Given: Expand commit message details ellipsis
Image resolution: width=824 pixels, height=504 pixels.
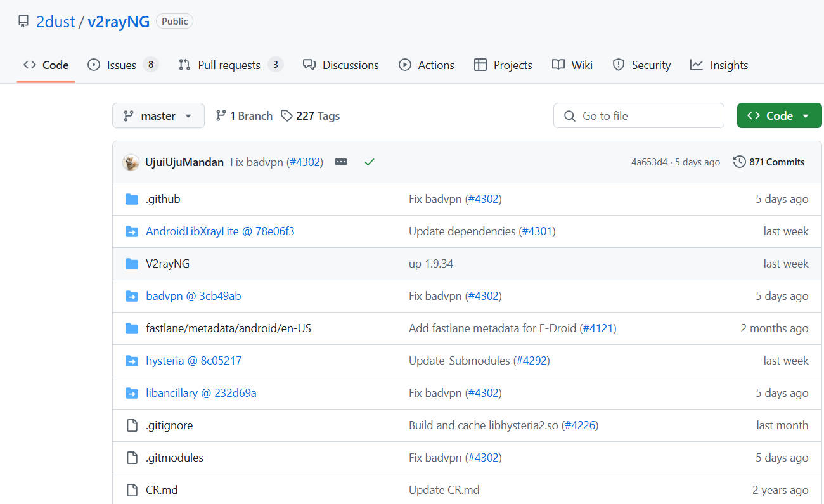Looking at the screenshot, I should 341,162.
